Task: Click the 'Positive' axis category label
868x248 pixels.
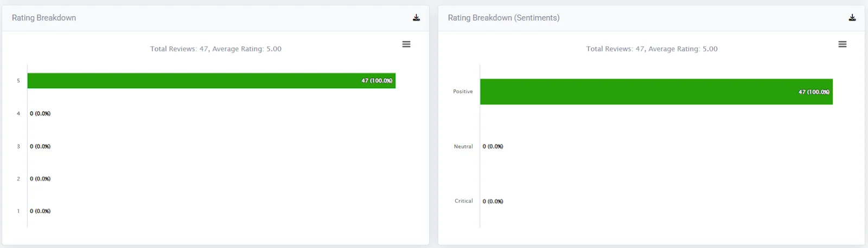Action: click(x=463, y=92)
